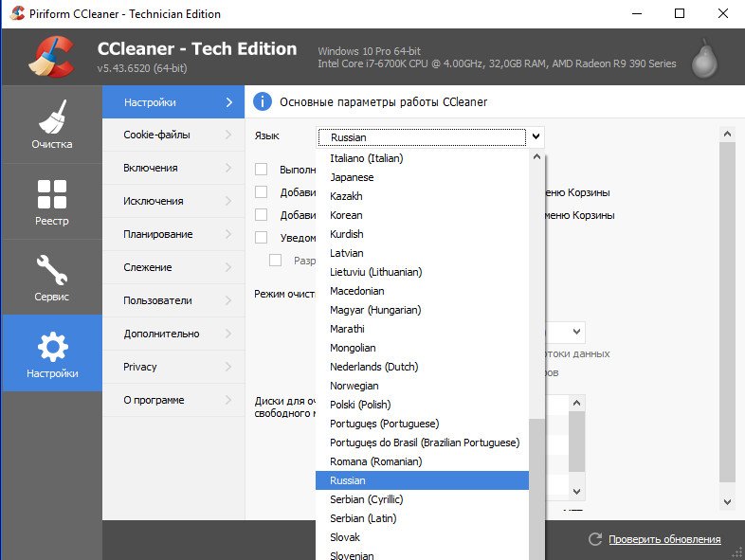Image resolution: width=745 pixels, height=560 pixels.
Task: Open the Очистка cleaner section
Action: click(52, 124)
